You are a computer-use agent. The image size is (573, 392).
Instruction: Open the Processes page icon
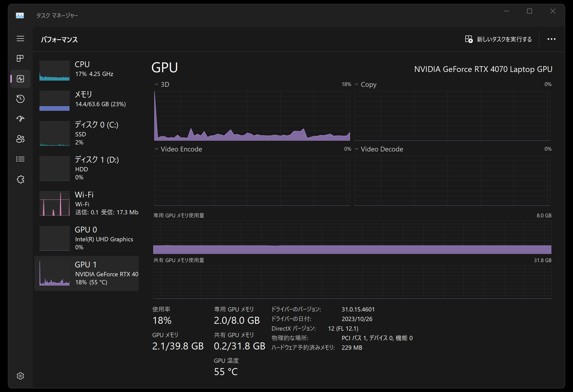20,58
